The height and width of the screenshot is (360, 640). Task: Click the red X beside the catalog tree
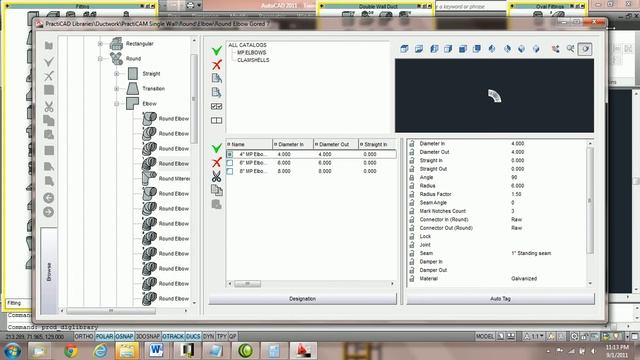(x=217, y=64)
